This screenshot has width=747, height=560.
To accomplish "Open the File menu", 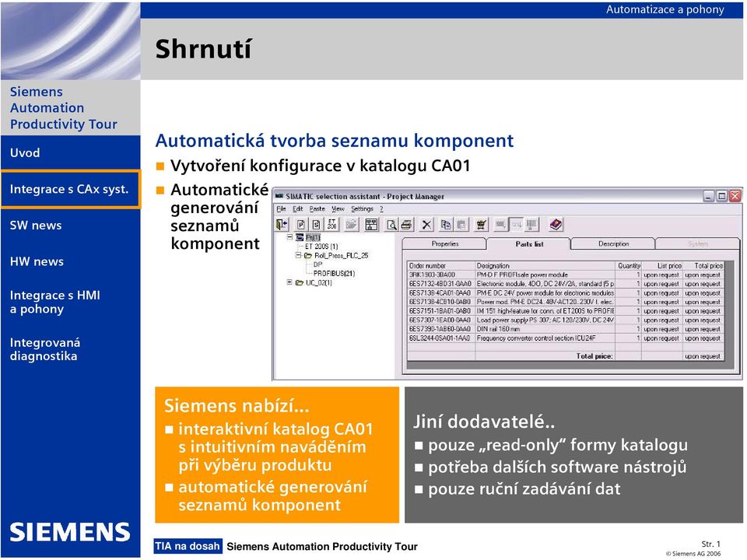I will 281,209.
